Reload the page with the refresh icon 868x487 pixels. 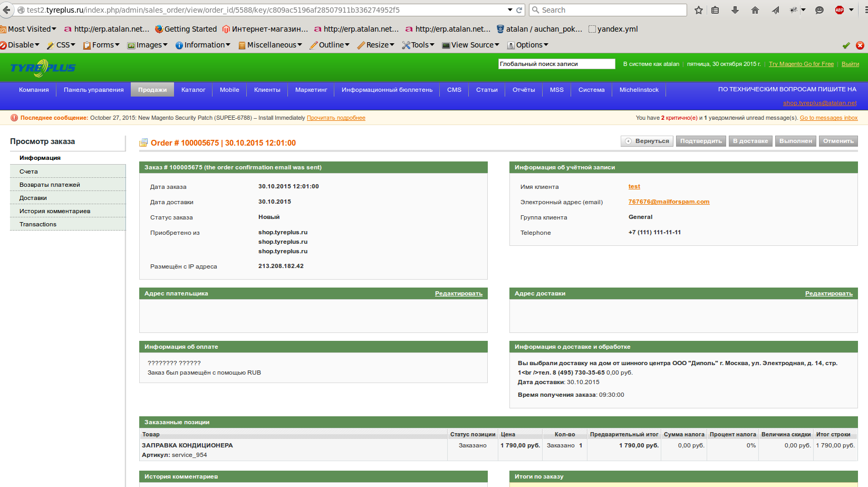click(x=519, y=10)
